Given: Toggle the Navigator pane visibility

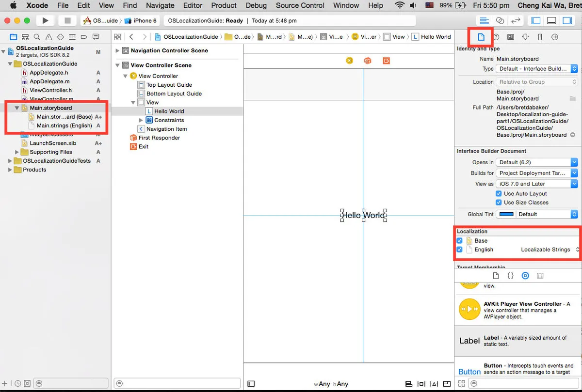Looking at the screenshot, I should (536, 21).
